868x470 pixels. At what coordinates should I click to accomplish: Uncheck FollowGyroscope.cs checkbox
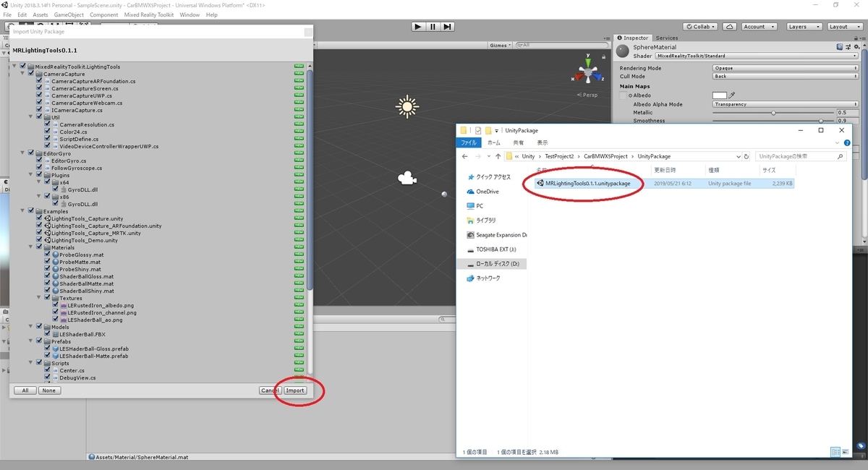40,168
